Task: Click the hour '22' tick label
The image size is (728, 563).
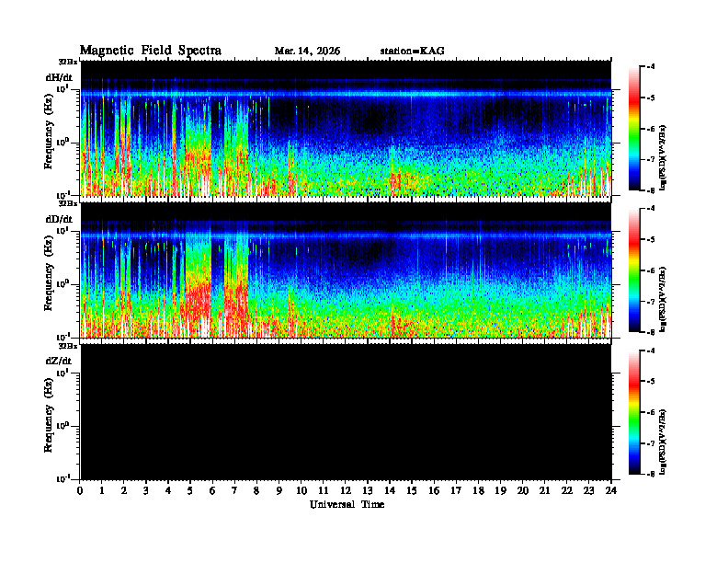Action: [x=567, y=491]
